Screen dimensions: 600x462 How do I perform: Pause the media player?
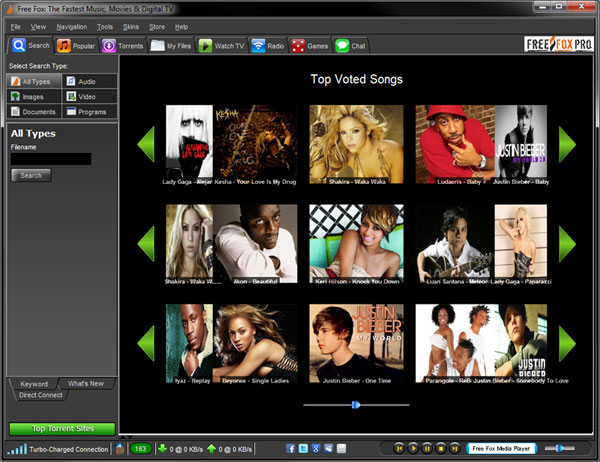click(x=427, y=448)
